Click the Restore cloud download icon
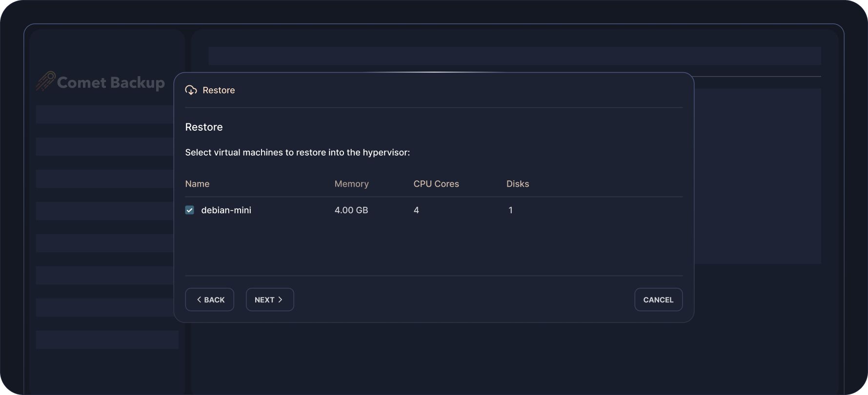 pyautogui.click(x=191, y=90)
